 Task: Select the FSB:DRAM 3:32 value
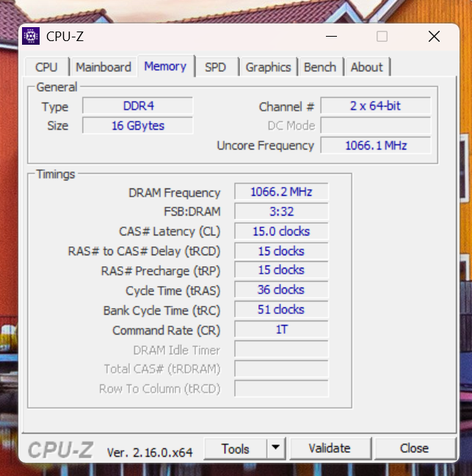(x=281, y=211)
